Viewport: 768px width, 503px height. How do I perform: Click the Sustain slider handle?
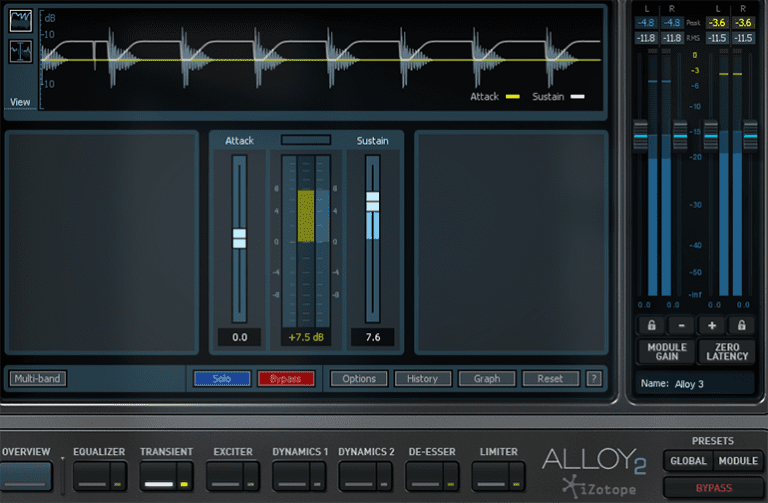pyautogui.click(x=373, y=202)
